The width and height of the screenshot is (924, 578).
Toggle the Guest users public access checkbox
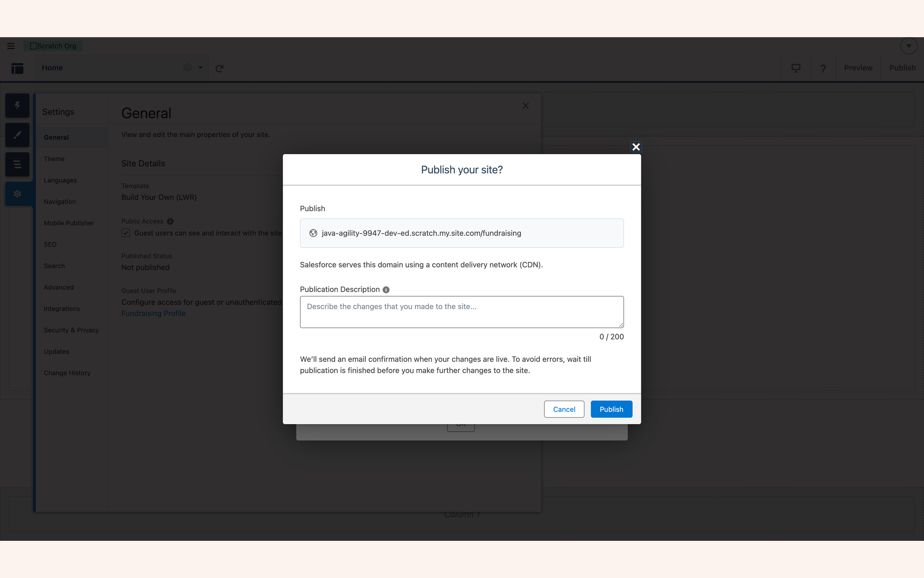coord(126,233)
